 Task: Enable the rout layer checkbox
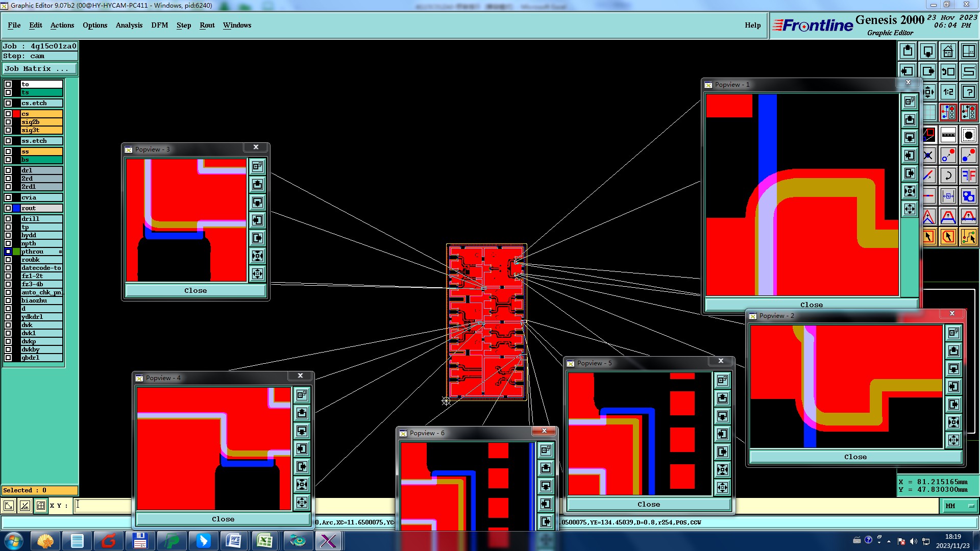click(x=8, y=208)
